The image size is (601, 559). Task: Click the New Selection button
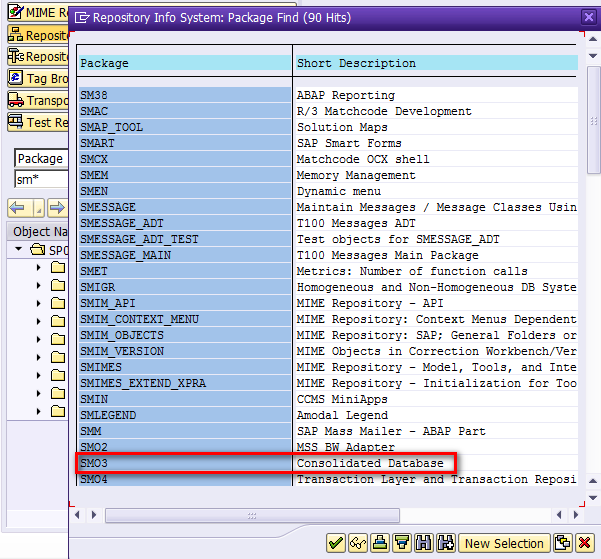(504, 543)
